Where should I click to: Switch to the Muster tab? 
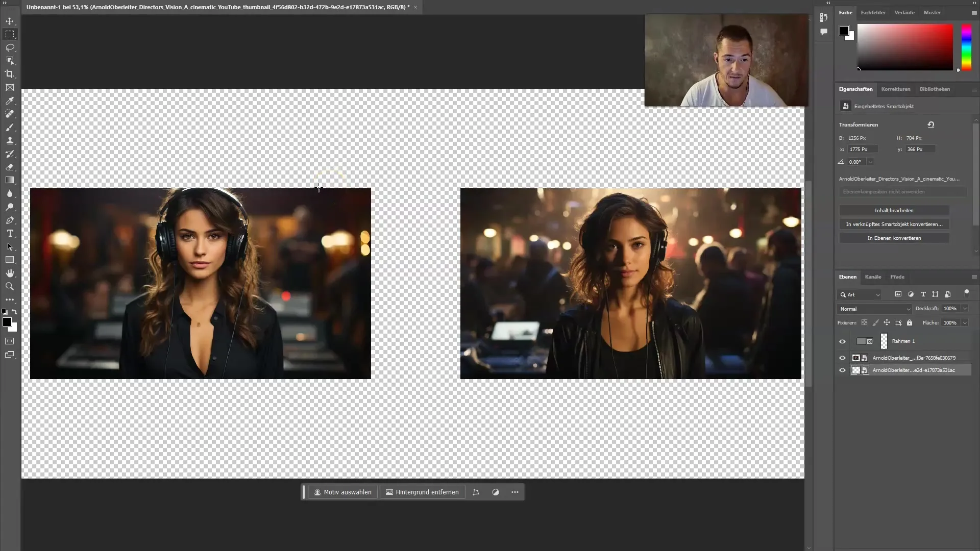(x=932, y=12)
